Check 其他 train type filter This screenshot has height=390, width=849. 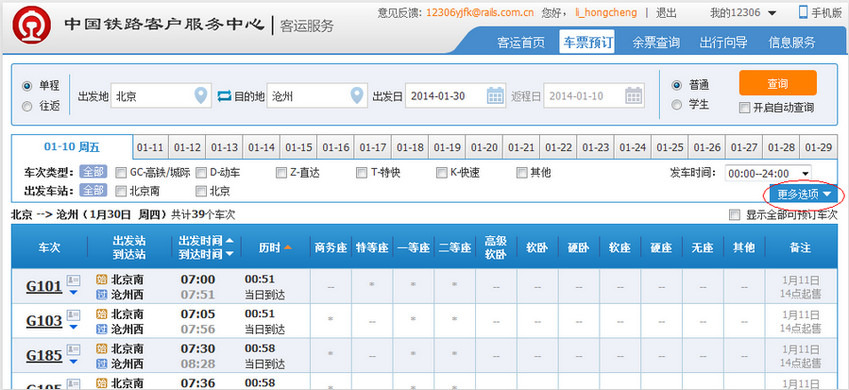[x=521, y=173]
